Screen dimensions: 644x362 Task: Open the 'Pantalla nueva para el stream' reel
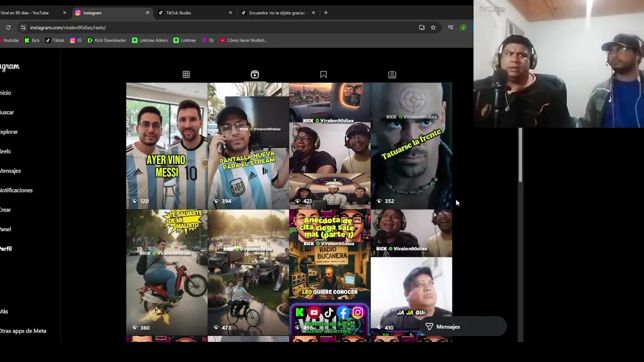point(248,146)
